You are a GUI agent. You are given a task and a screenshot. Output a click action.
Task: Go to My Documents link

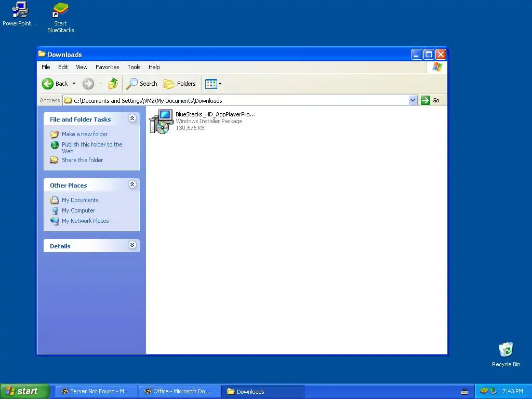(x=80, y=200)
